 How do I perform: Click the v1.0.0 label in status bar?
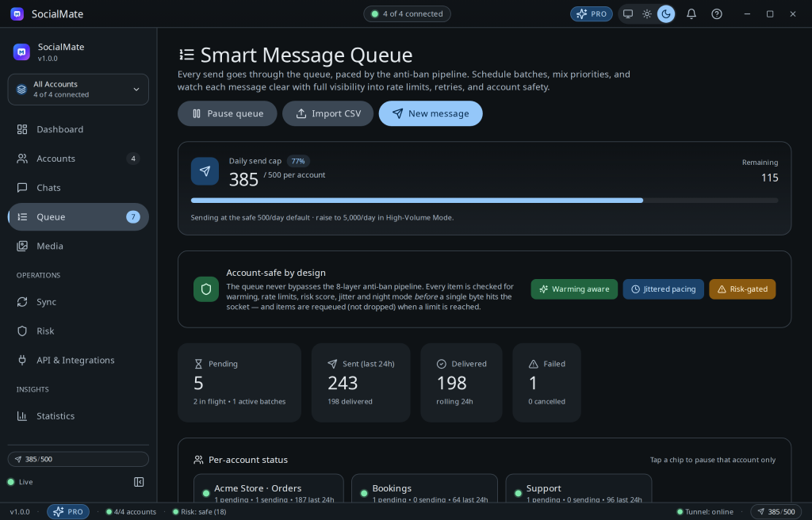click(20, 512)
